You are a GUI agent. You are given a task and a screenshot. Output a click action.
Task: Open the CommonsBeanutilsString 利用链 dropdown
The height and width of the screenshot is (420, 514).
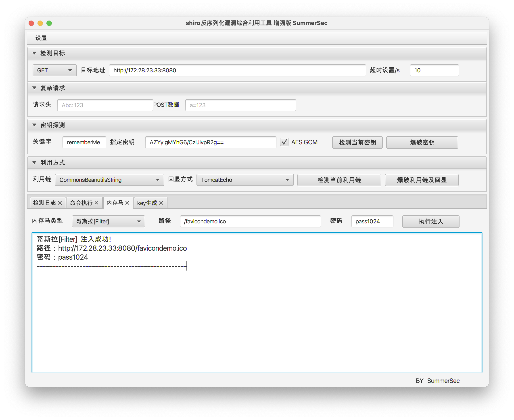pos(110,180)
